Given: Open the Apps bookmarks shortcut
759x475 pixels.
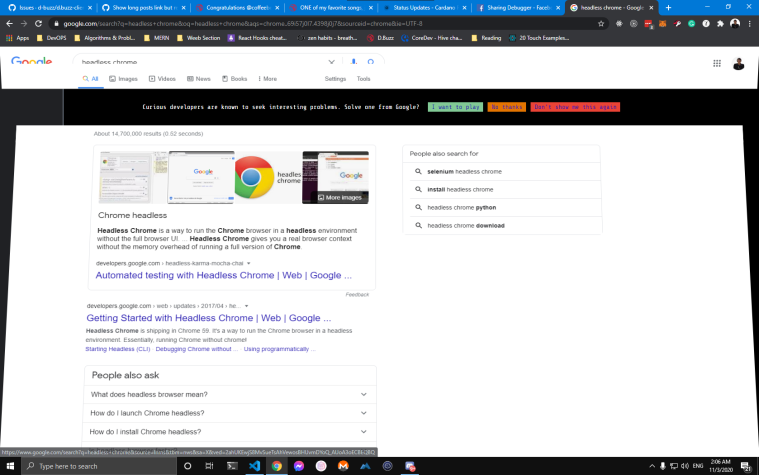Looking at the screenshot, I should 17,38.
